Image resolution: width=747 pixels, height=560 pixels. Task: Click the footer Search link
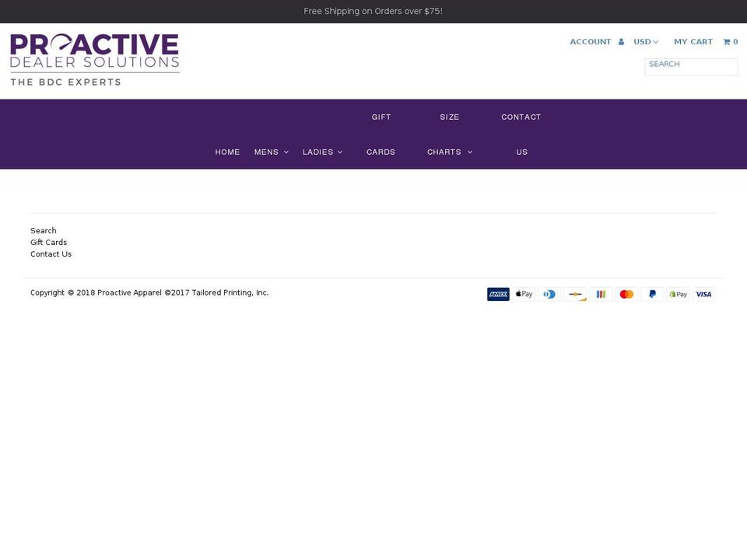point(44,230)
